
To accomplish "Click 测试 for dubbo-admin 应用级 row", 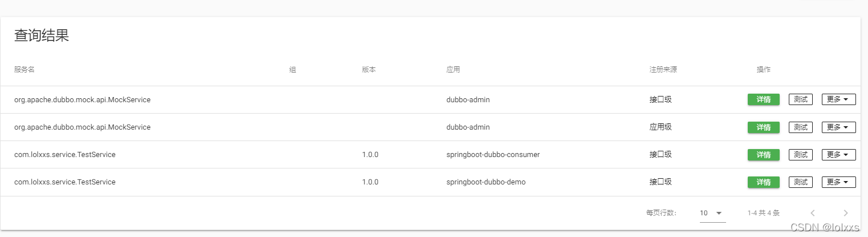I will (800, 127).
